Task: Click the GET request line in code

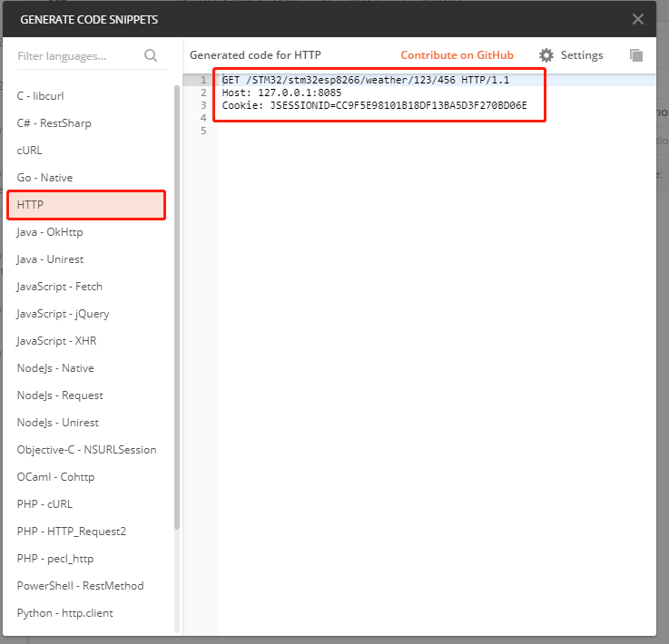Action: pyautogui.click(x=366, y=80)
